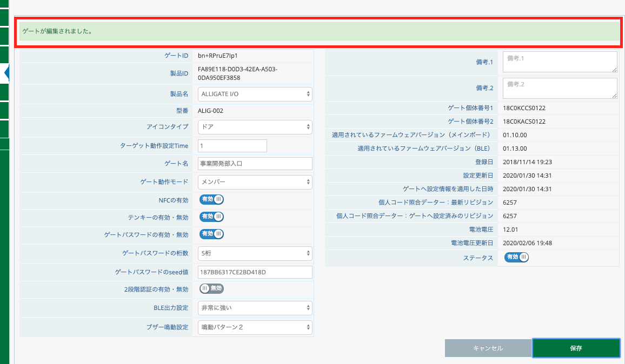Toggle the ゲートパスワードの有効・無効 switch
Screen dimensions: 625x364
211,234
